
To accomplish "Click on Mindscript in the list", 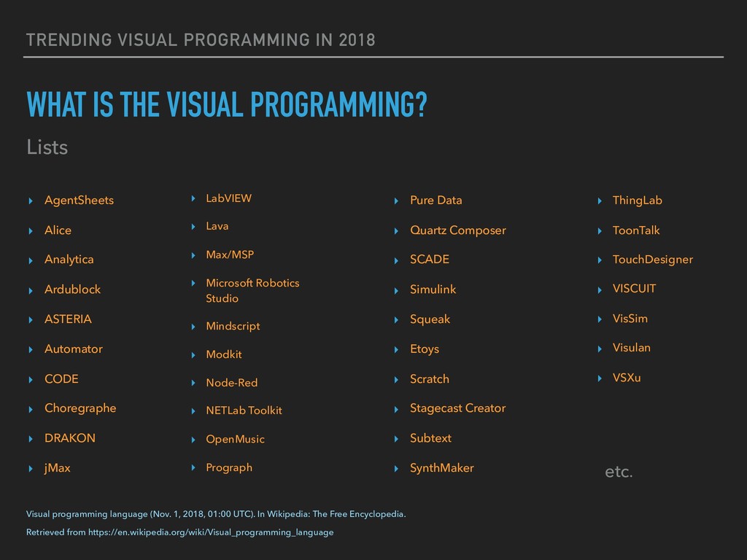I will (x=233, y=326).
